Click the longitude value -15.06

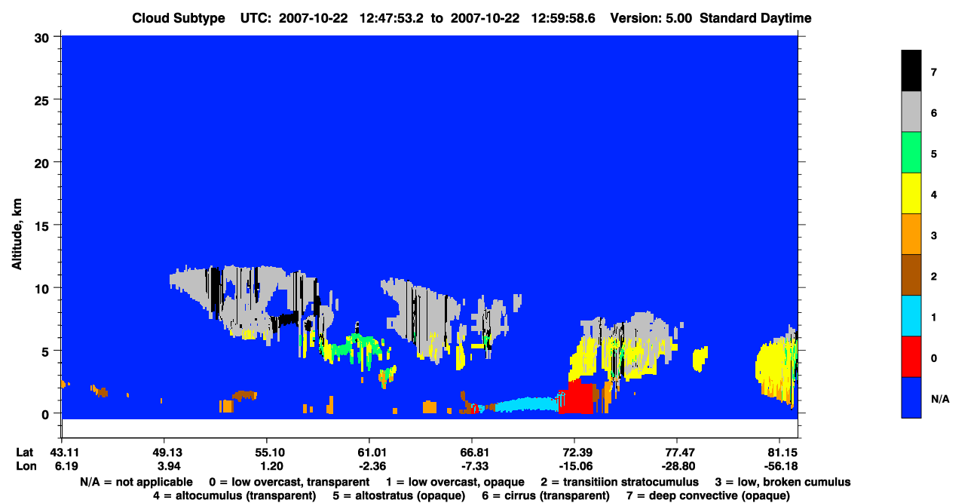click(574, 466)
